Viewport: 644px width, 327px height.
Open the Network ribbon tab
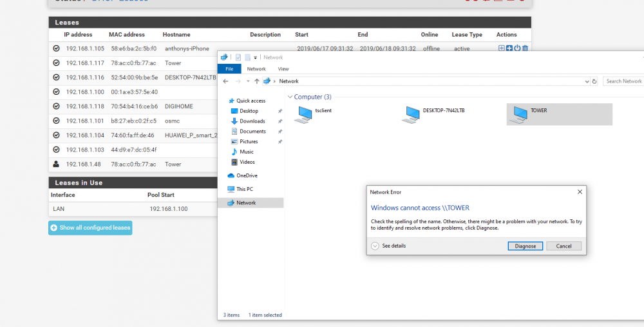coord(256,69)
